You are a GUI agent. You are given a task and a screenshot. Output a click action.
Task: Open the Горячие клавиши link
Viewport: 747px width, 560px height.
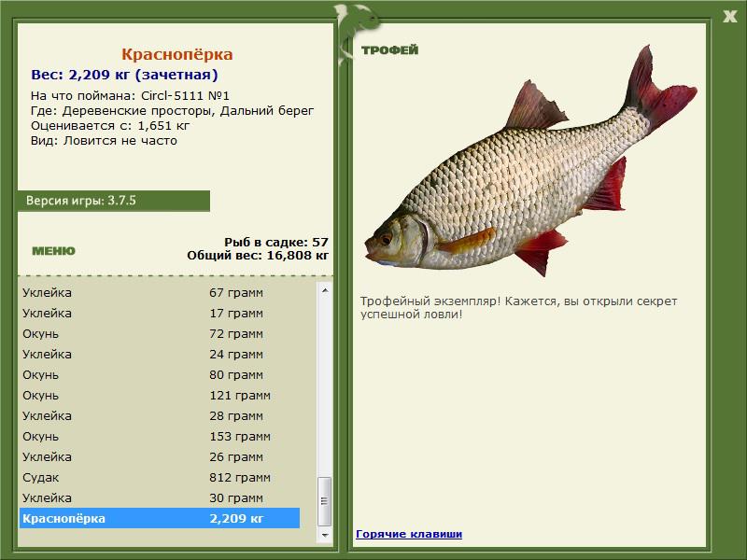click(409, 534)
